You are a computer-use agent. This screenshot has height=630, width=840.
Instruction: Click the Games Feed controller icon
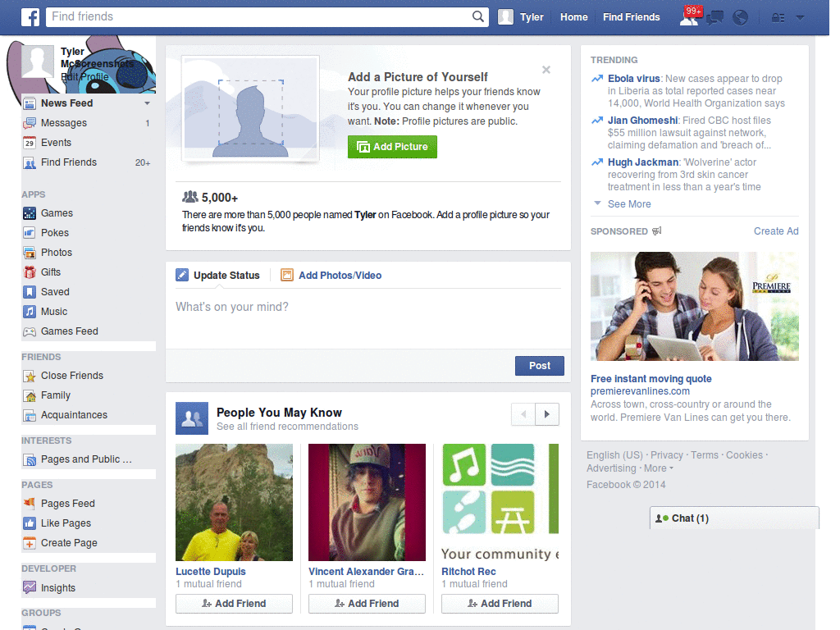pyautogui.click(x=30, y=331)
